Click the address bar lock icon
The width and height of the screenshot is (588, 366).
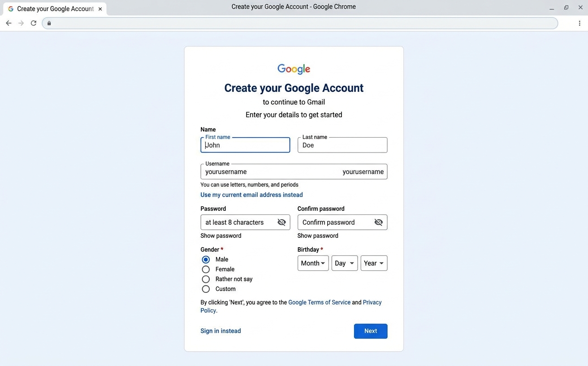tap(49, 23)
